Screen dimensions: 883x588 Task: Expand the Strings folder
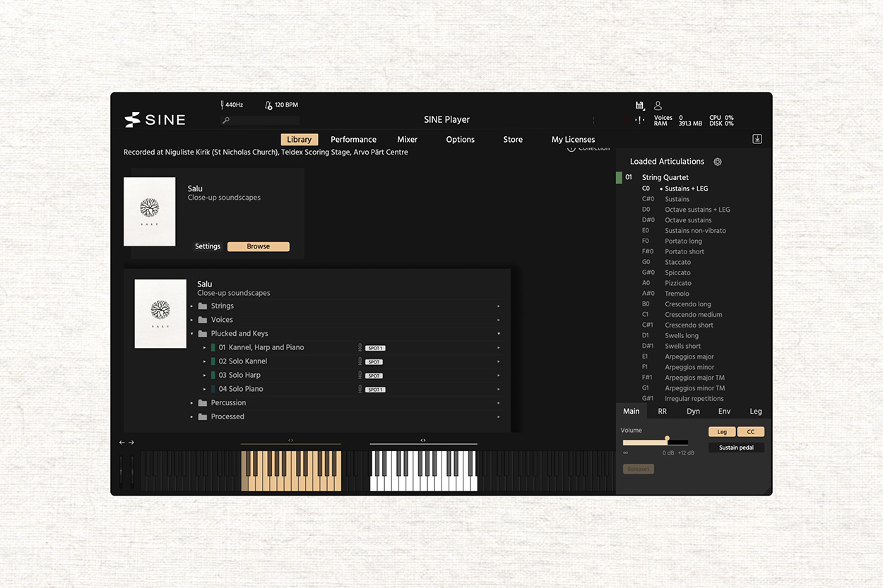(x=191, y=306)
